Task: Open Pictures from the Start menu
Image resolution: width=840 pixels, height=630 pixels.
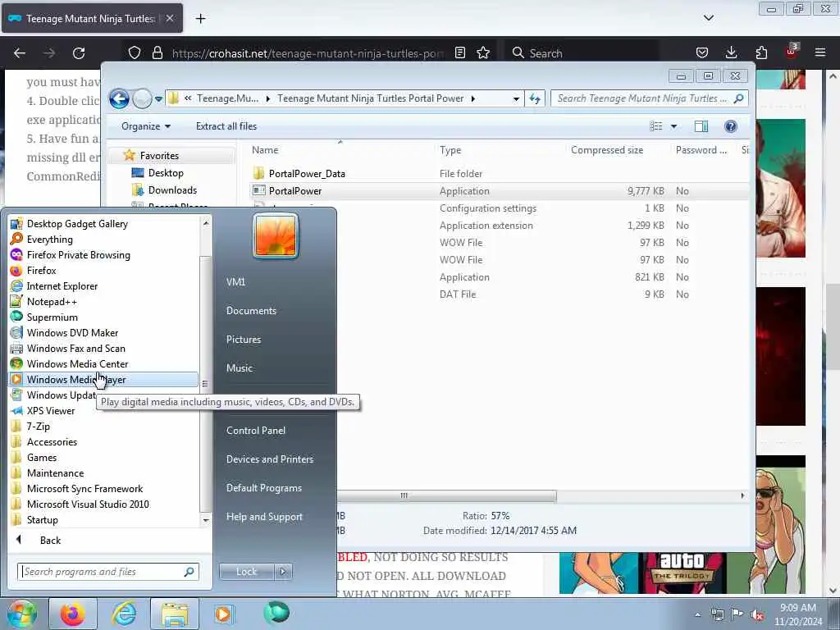Action: tap(243, 340)
